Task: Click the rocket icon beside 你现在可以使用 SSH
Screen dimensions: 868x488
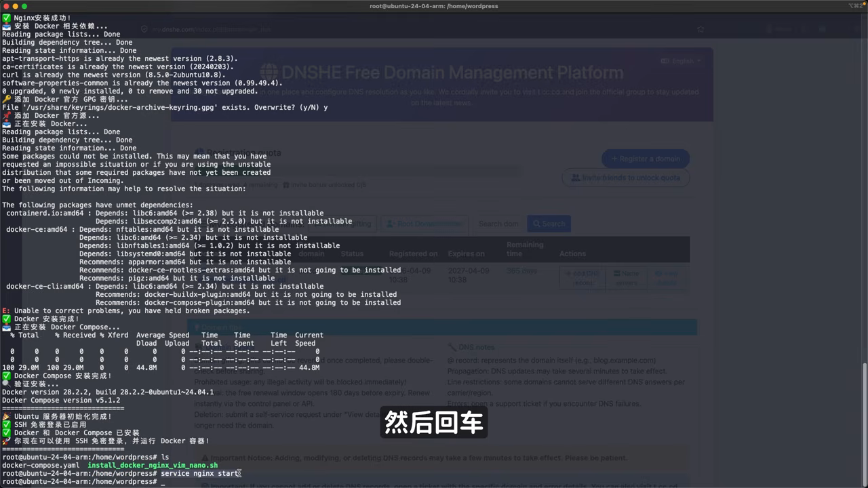Action: 6,441
